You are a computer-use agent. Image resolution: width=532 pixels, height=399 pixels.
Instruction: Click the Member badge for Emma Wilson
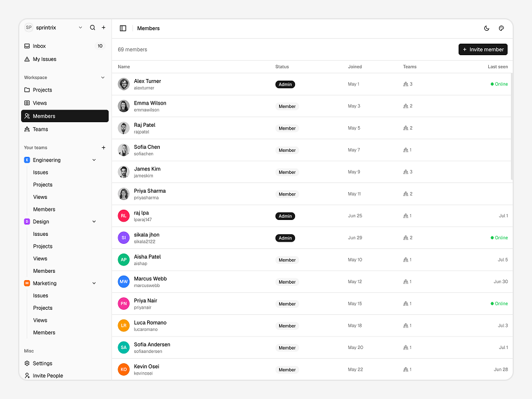[x=287, y=106]
